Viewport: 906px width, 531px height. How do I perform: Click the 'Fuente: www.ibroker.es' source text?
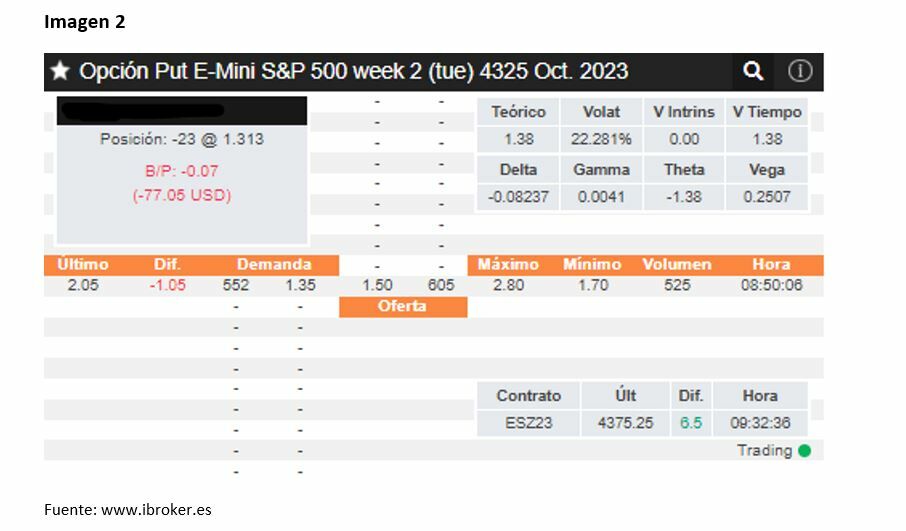[x=128, y=510]
